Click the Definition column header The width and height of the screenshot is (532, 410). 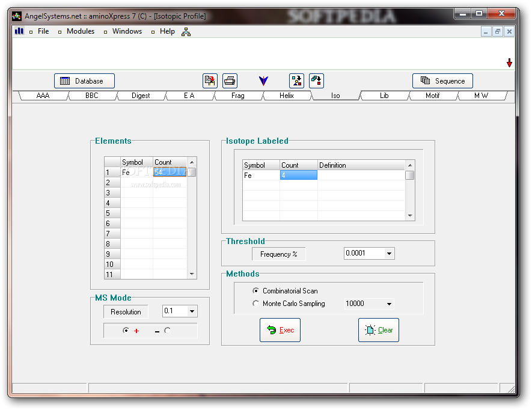[x=361, y=165]
